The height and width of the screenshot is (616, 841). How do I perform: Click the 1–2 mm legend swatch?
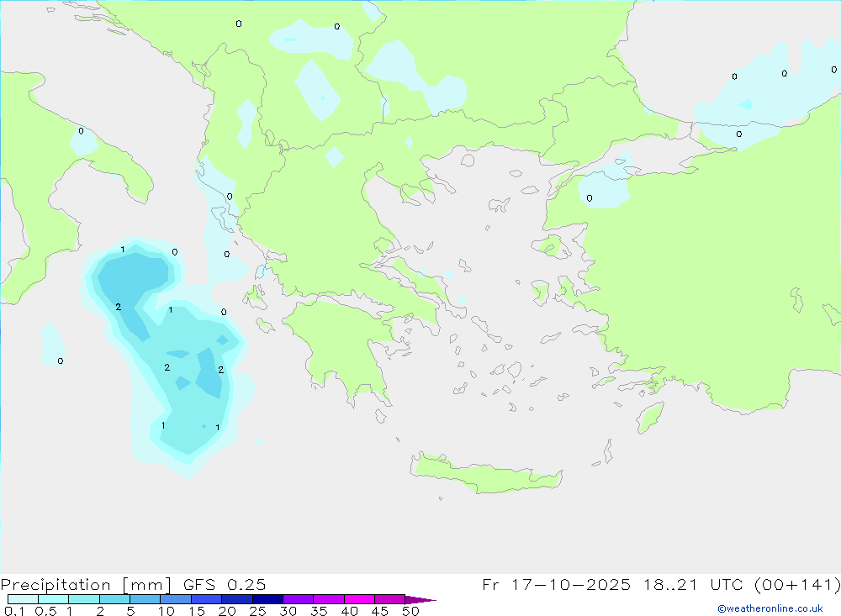83,599
